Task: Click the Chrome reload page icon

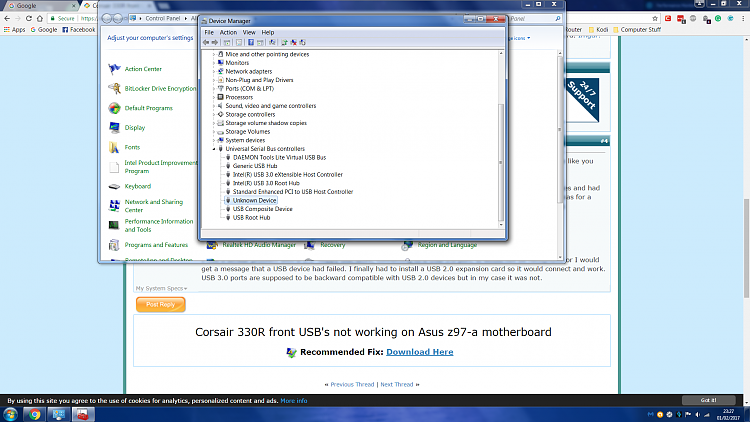Action: point(29,18)
